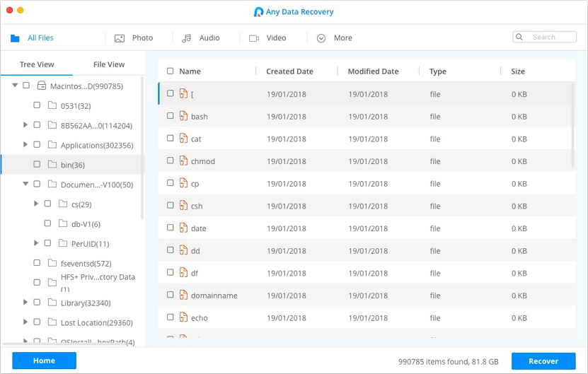Screen dimensions: 588x374
Task: Click the db-V1(6) folder icon
Action: pyautogui.click(x=63, y=223)
